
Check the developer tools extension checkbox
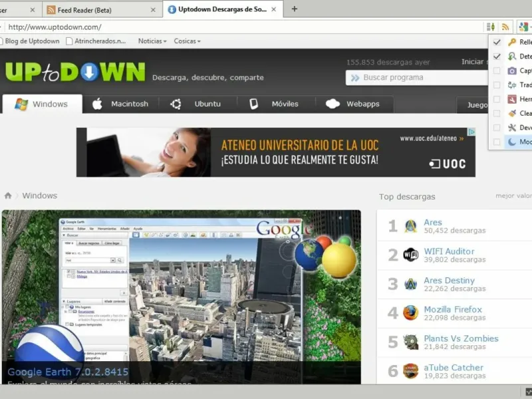click(x=497, y=128)
